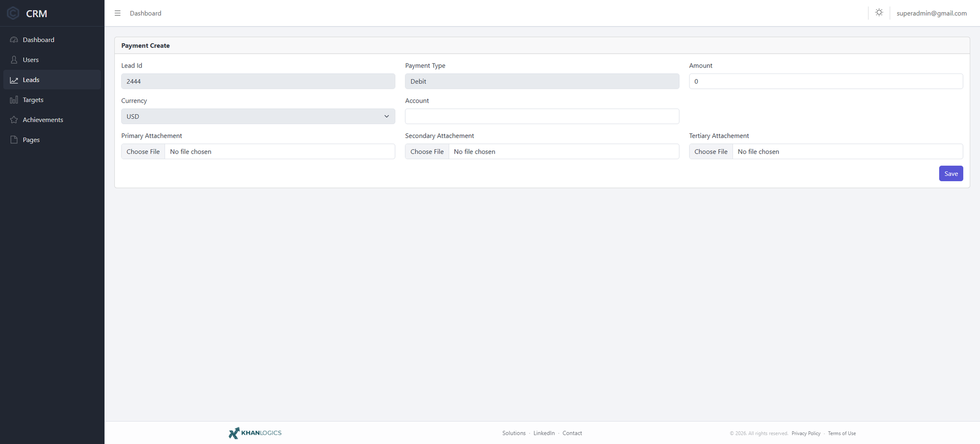The image size is (980, 444).
Task: Click the Save button
Action: tap(951, 174)
